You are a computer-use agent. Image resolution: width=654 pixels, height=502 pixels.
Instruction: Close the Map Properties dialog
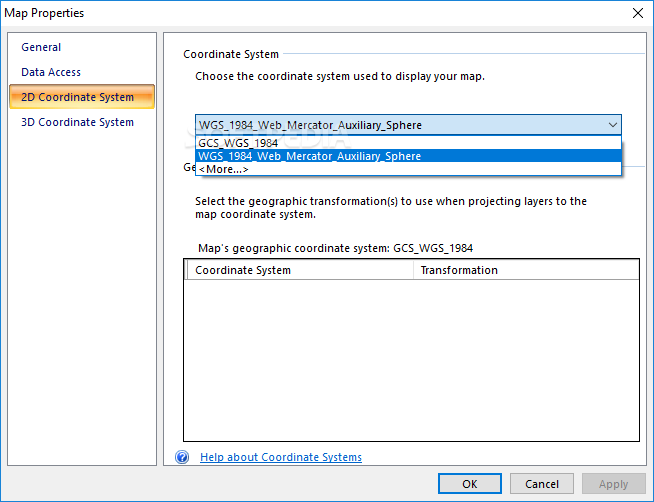637,13
